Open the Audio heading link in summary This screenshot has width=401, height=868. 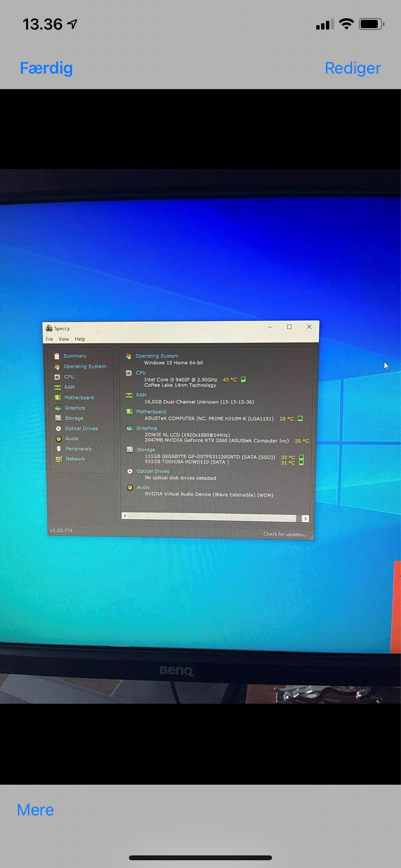point(143,487)
